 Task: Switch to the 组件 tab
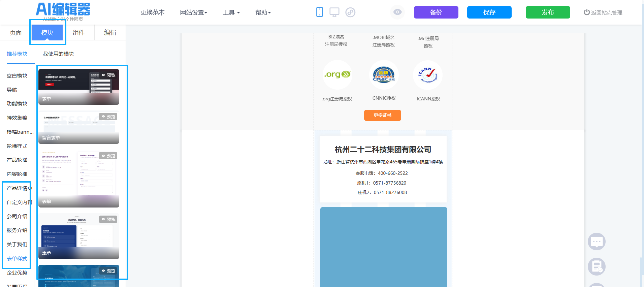click(x=78, y=32)
